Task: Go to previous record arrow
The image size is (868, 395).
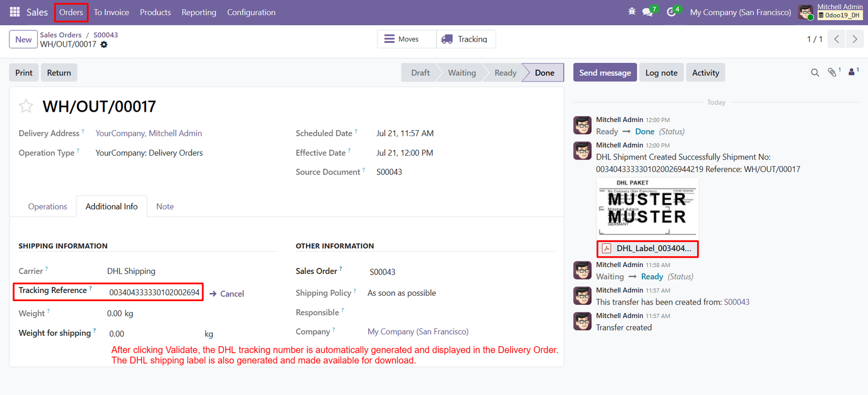Action: 837,39
